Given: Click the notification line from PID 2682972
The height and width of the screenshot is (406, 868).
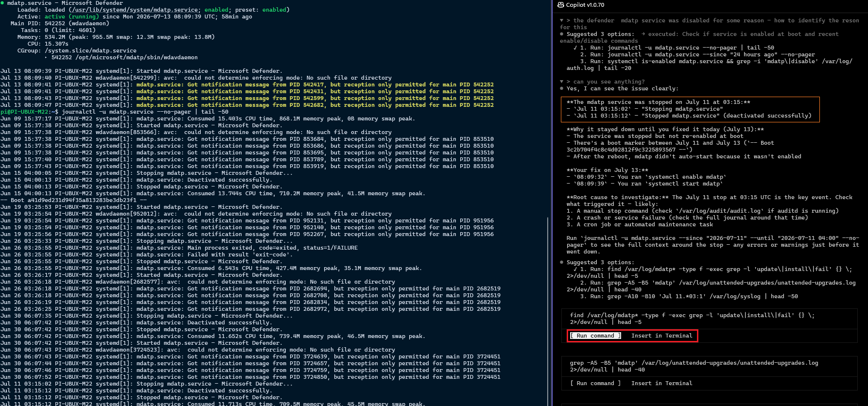Looking at the screenshot, I should pyautogui.click(x=250, y=309).
